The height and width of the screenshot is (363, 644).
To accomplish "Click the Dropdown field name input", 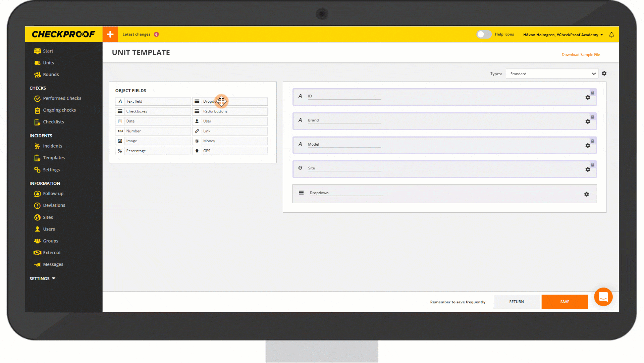I will click(x=345, y=193).
